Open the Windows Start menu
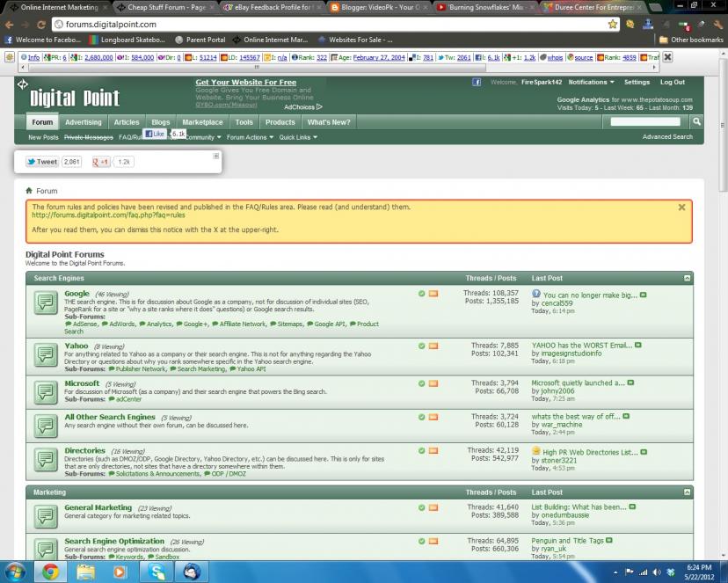Screen dimensions: 728x583 [x=13, y=572]
